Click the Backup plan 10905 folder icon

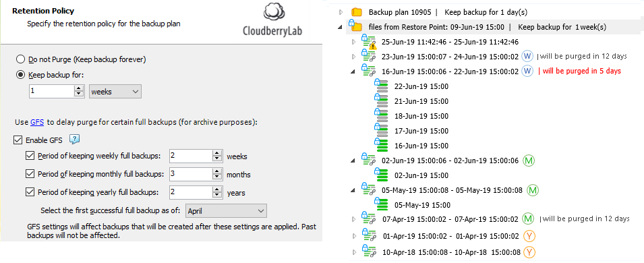(x=357, y=12)
